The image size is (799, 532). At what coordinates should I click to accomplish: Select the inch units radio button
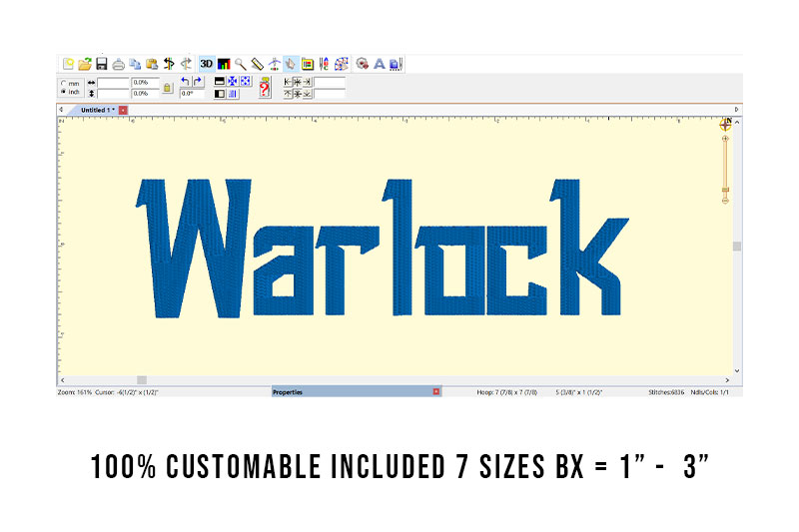point(64,92)
